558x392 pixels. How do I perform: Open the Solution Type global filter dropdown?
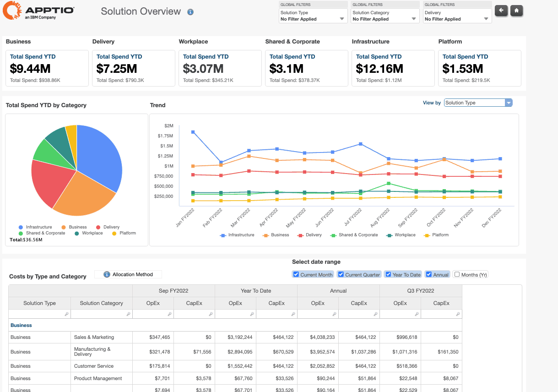(341, 18)
